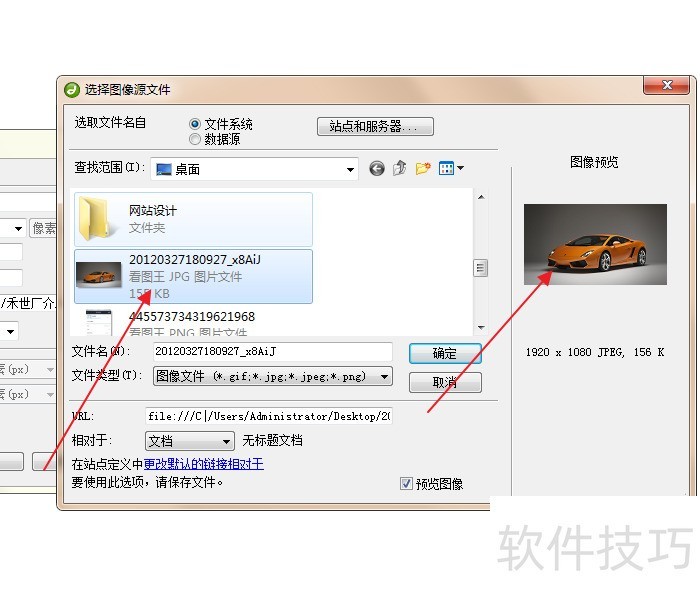Select the 445573734319621968 PNG file icon
700x600 pixels.
click(x=98, y=322)
